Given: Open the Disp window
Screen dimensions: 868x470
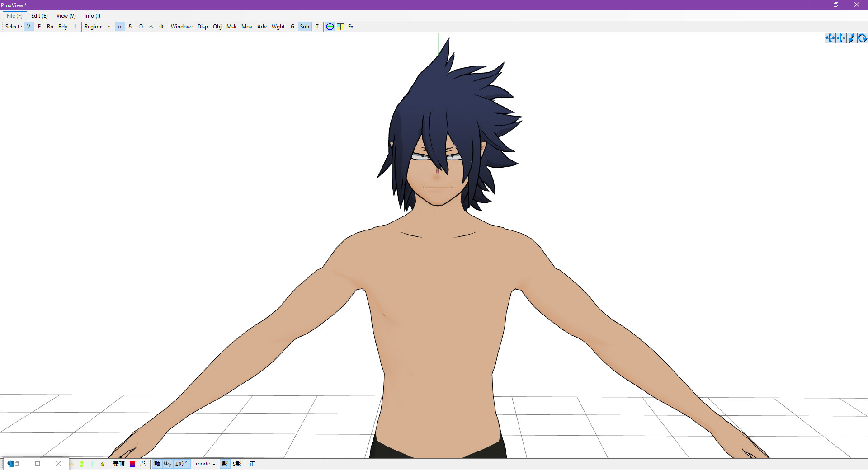Looking at the screenshot, I should [x=203, y=27].
